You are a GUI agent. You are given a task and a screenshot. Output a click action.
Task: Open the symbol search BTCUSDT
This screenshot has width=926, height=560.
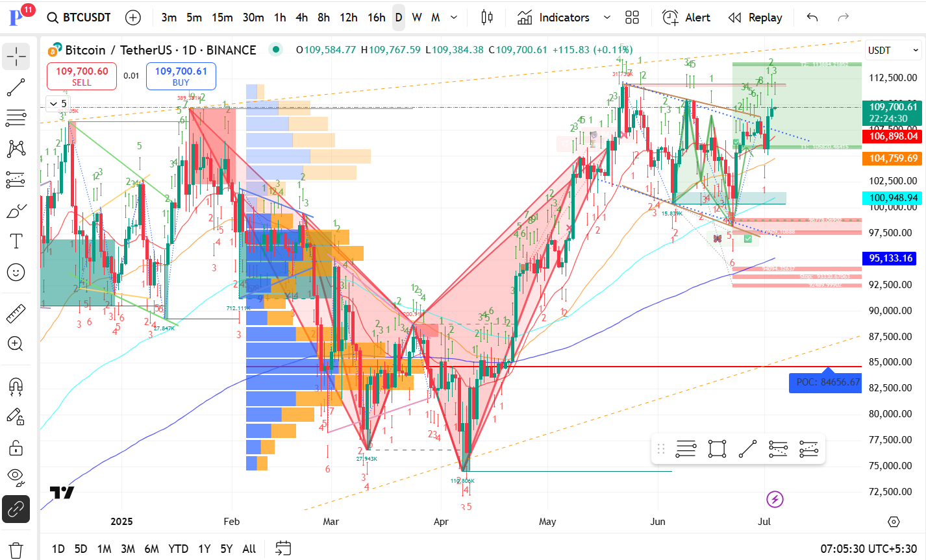[79, 18]
